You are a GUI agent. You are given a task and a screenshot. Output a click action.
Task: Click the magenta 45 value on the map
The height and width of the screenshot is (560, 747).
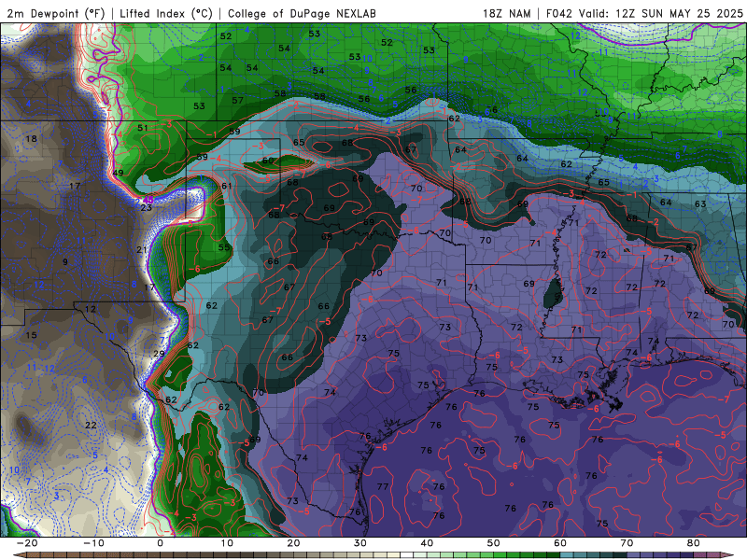(x=148, y=200)
